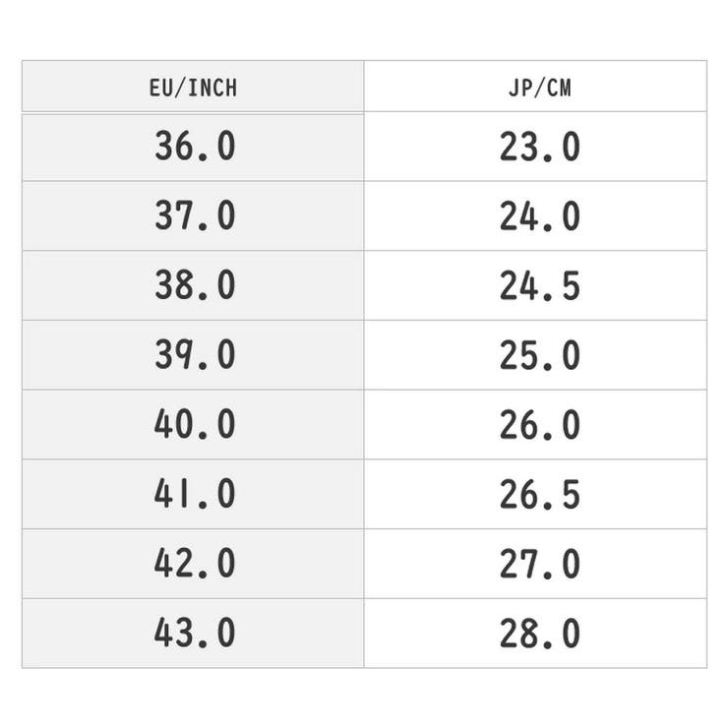Select EU size 38.0 cell

(194, 286)
